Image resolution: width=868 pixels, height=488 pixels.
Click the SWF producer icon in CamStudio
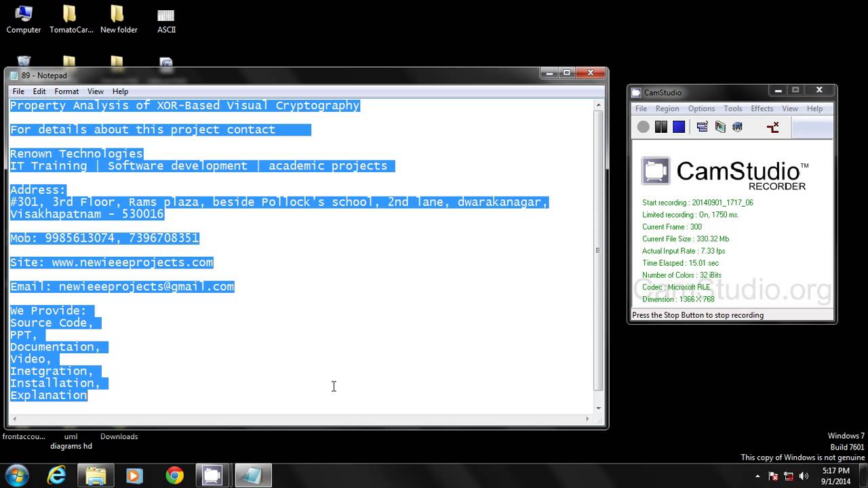pyautogui.click(x=737, y=127)
